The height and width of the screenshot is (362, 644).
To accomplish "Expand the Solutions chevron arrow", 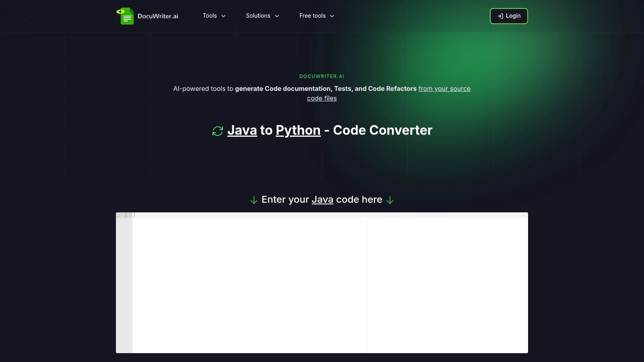I will (277, 16).
